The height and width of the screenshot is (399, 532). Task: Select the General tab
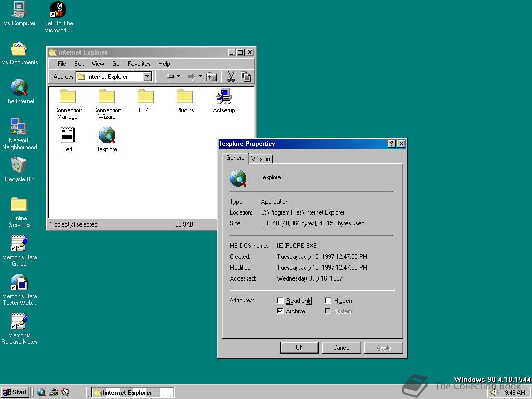click(x=235, y=158)
